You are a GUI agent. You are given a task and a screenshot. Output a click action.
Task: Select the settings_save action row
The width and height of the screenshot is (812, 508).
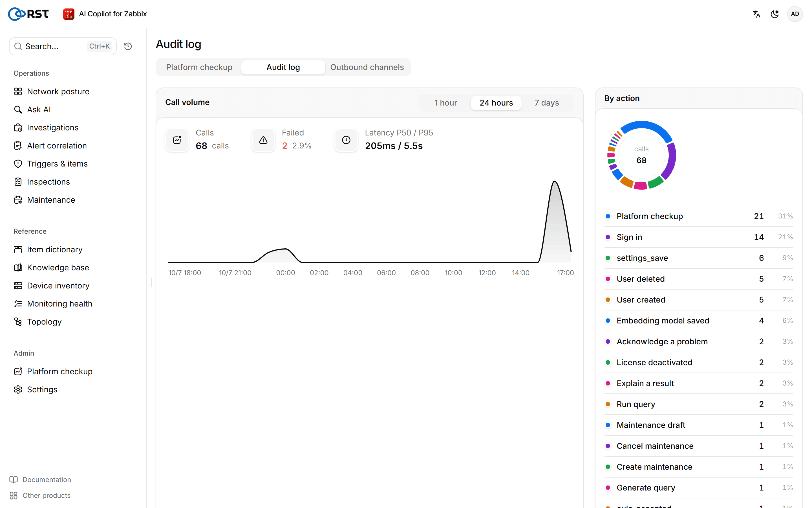(699, 258)
